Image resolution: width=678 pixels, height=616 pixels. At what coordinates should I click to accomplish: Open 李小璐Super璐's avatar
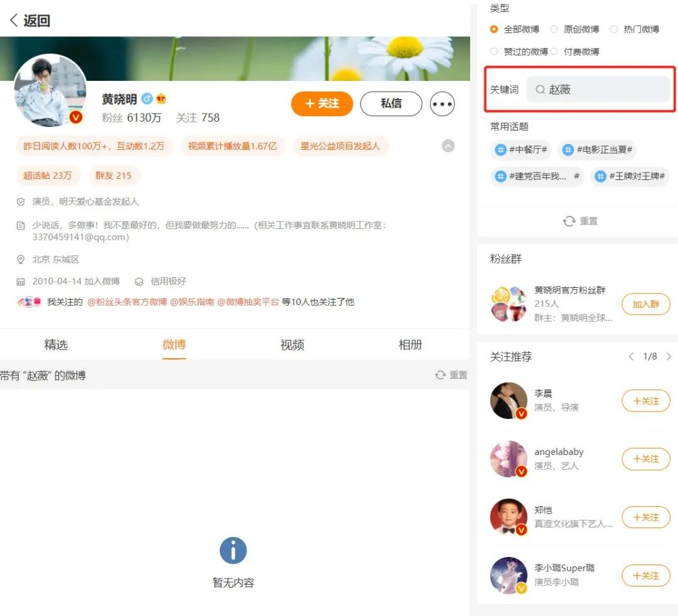click(508, 575)
